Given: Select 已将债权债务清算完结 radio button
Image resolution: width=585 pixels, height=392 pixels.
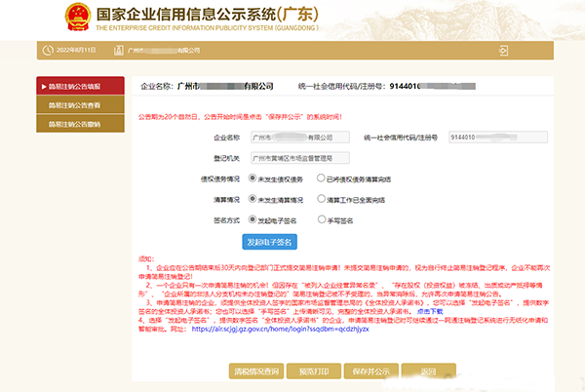Looking at the screenshot, I should pos(321,178).
